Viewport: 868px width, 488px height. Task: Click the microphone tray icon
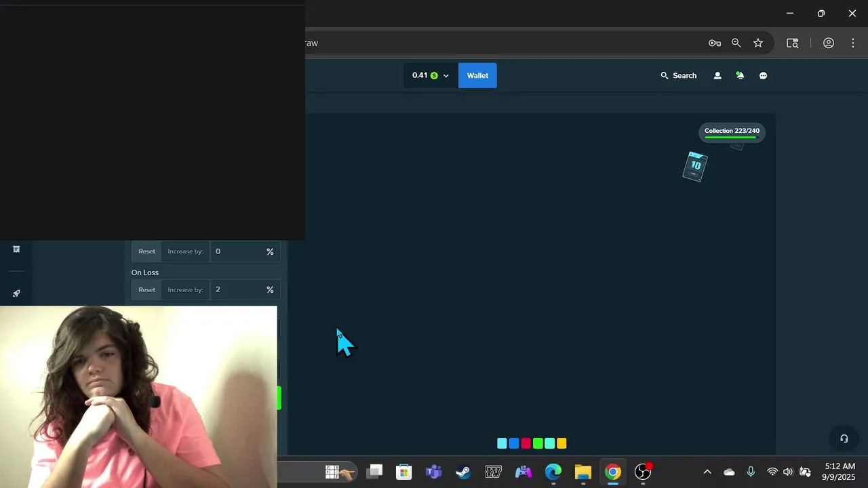pyautogui.click(x=751, y=472)
